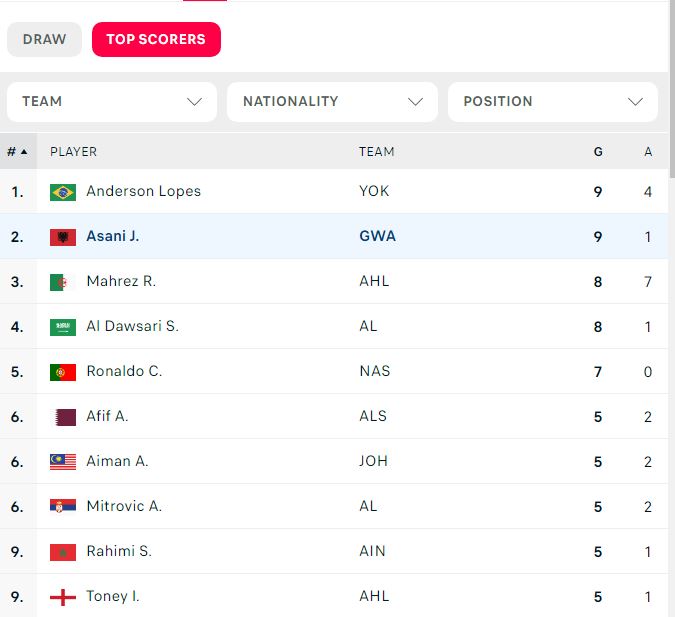
Task: Click the Brazil flag beside Anderson Lopes
Action: pyautogui.click(x=63, y=192)
